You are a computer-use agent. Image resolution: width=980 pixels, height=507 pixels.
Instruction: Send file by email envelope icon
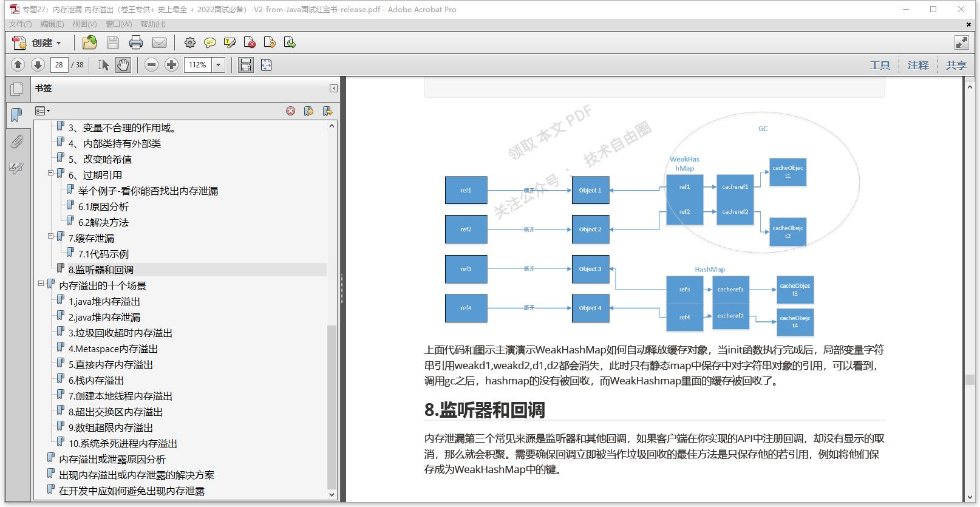tap(159, 43)
